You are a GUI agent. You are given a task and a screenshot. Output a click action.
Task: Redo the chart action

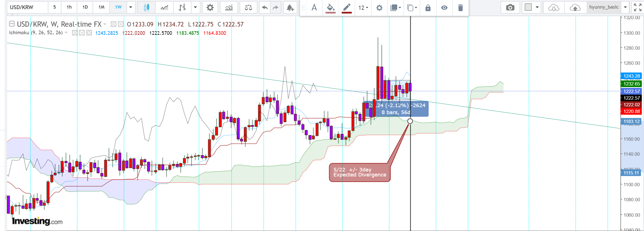pos(275,8)
